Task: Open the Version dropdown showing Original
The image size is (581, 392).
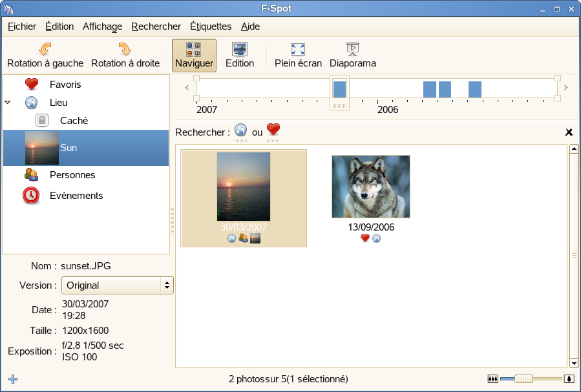Action: [117, 285]
